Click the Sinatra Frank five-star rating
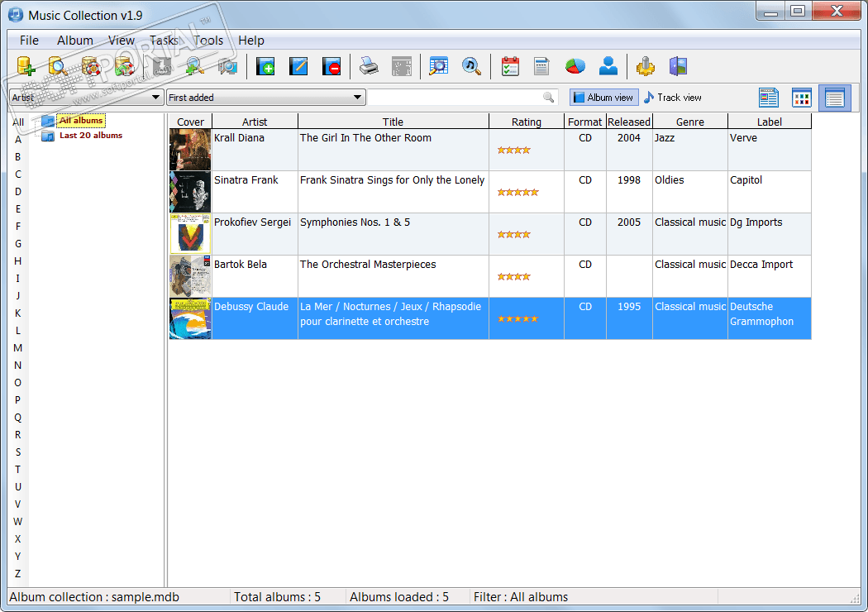The height and width of the screenshot is (612, 868). (x=517, y=192)
